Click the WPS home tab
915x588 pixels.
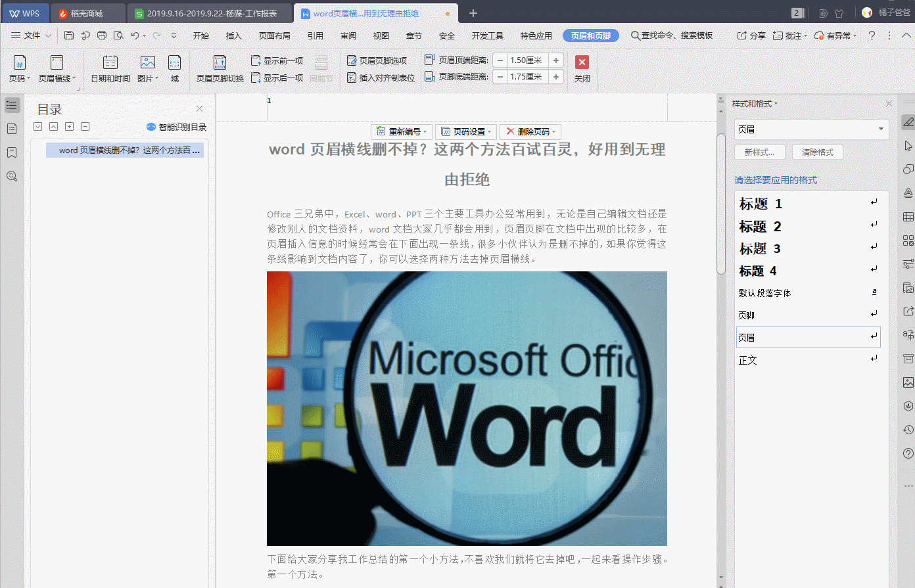25,13
